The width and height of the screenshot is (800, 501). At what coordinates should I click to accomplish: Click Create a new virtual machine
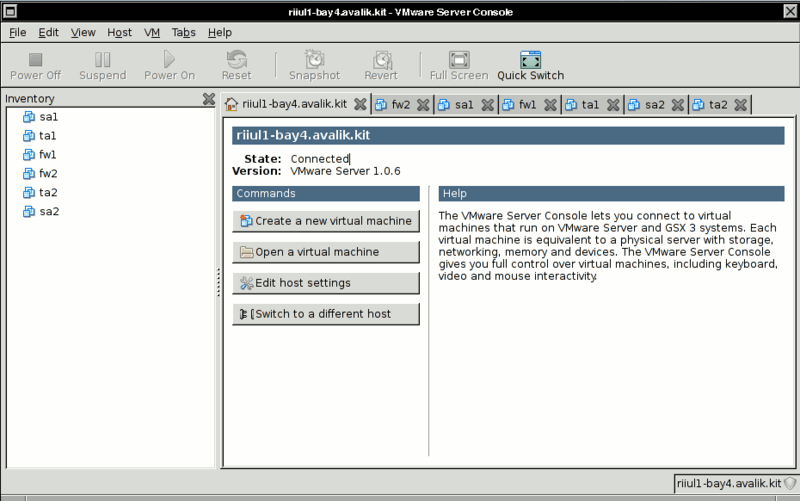[326, 221]
